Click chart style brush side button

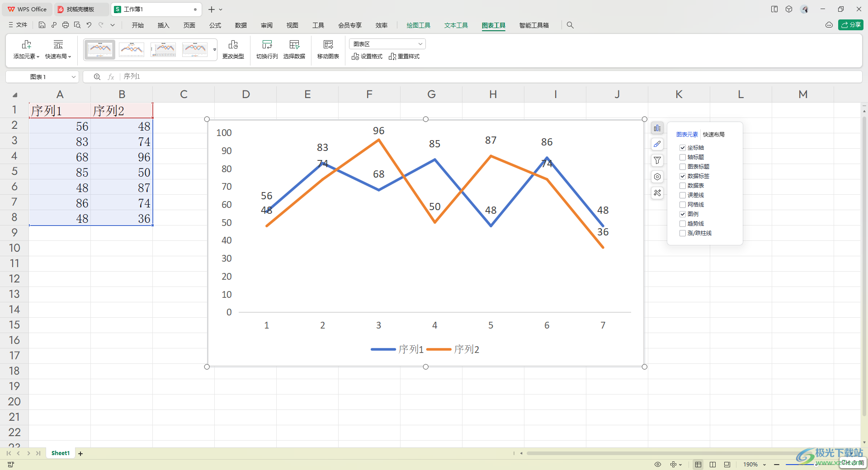point(657,144)
